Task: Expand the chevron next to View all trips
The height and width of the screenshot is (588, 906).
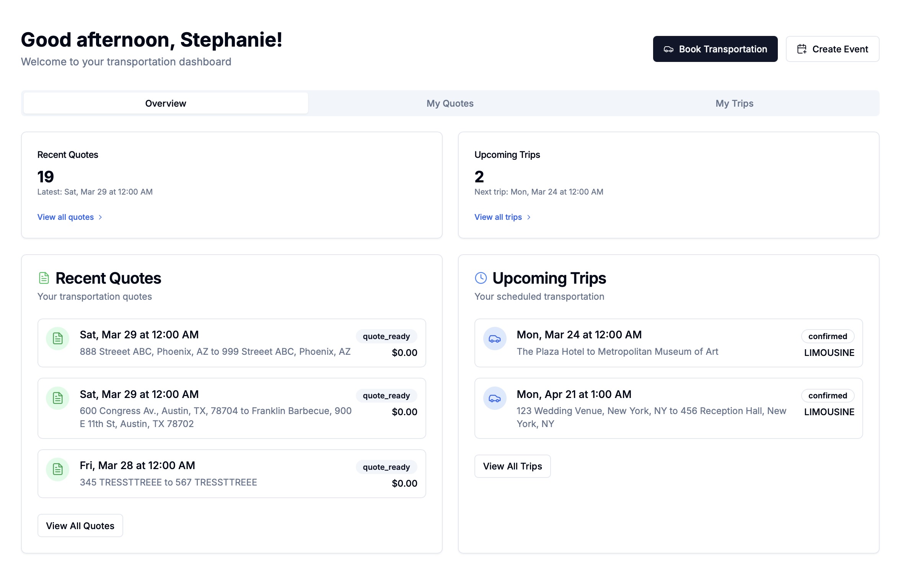Action: [x=530, y=217]
